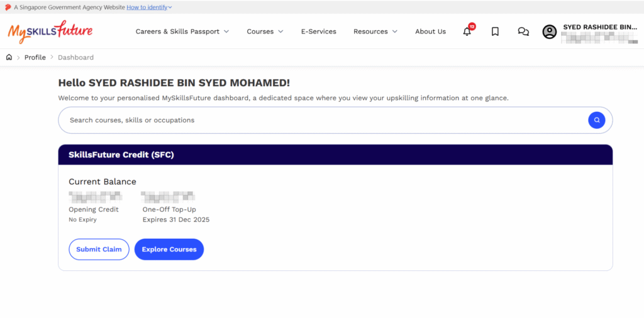The height and width of the screenshot is (318, 644).
Task: Expand the Courses dropdown menu
Action: 265,31
